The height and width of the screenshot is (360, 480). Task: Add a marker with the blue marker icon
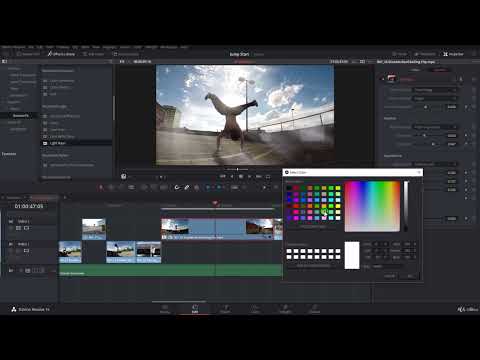click(x=219, y=187)
